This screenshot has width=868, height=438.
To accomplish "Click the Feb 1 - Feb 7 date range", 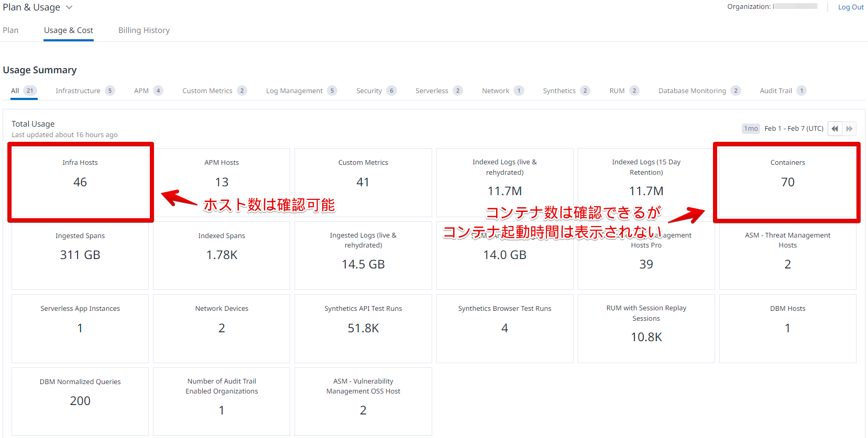I will click(x=794, y=129).
